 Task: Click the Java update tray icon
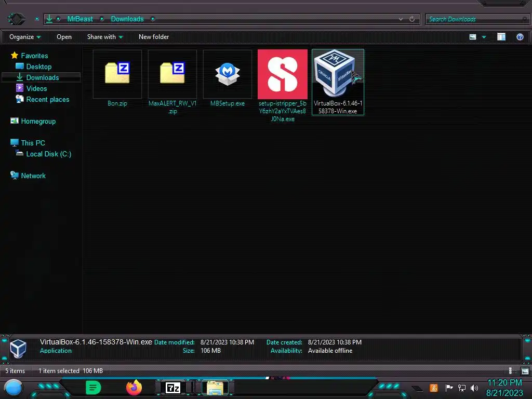point(434,388)
